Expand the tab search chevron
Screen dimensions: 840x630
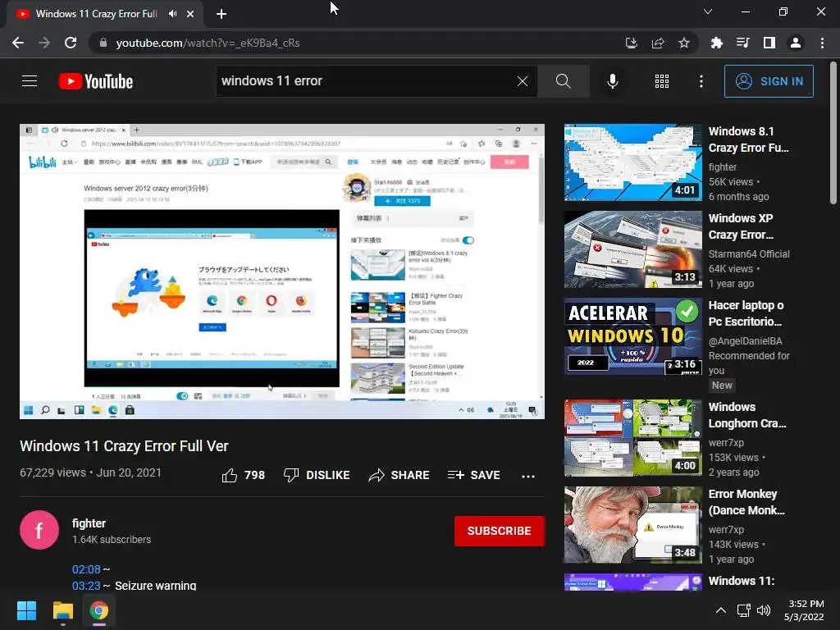tap(708, 11)
